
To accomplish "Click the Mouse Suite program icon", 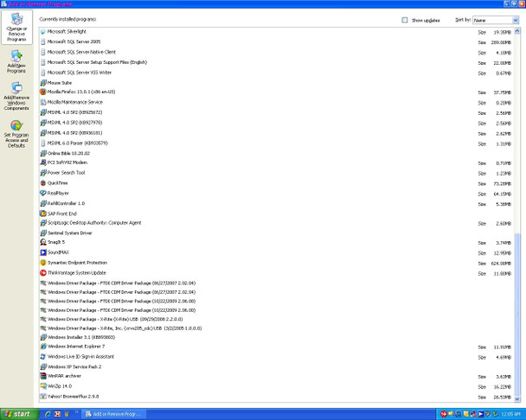I will [43, 83].
